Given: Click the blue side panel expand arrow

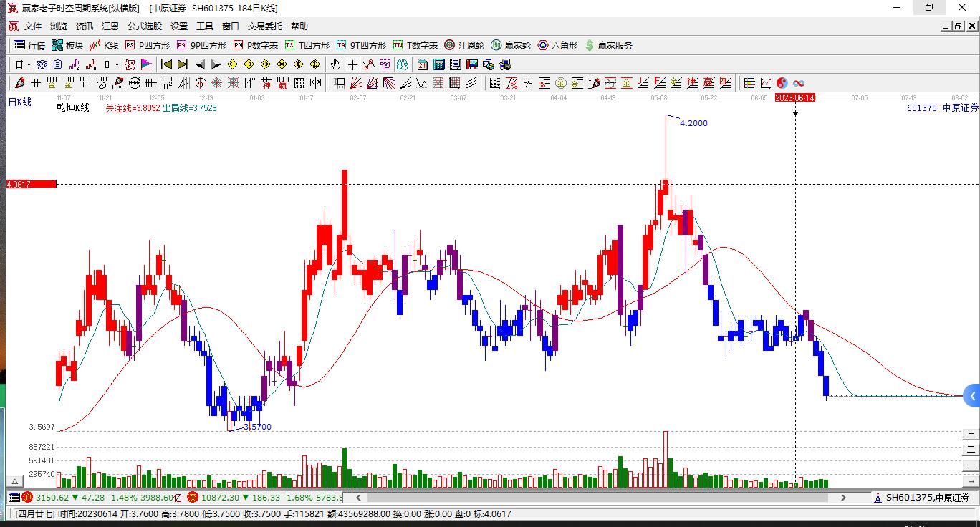Looking at the screenshot, I should pos(972,395).
